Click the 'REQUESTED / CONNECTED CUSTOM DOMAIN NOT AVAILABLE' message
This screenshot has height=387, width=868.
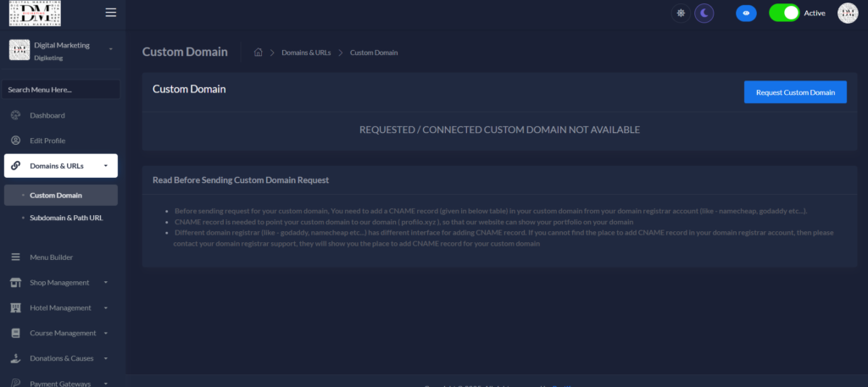point(499,130)
